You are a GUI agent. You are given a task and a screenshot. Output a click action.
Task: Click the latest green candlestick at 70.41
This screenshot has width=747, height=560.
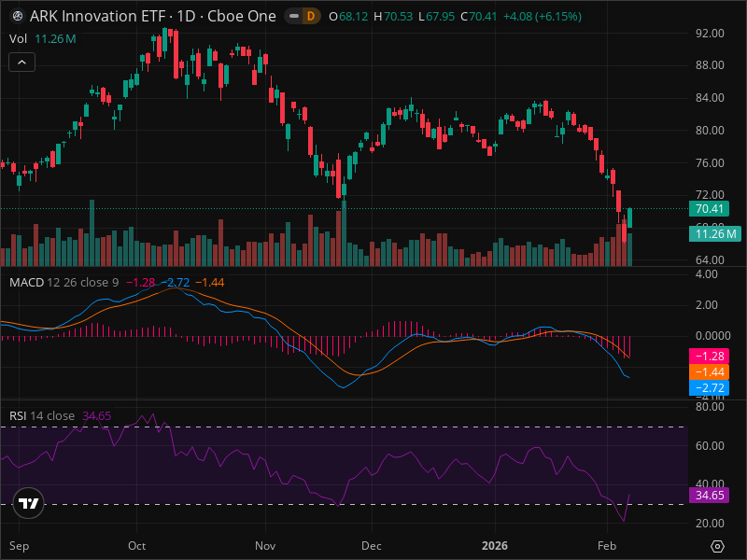(629, 217)
